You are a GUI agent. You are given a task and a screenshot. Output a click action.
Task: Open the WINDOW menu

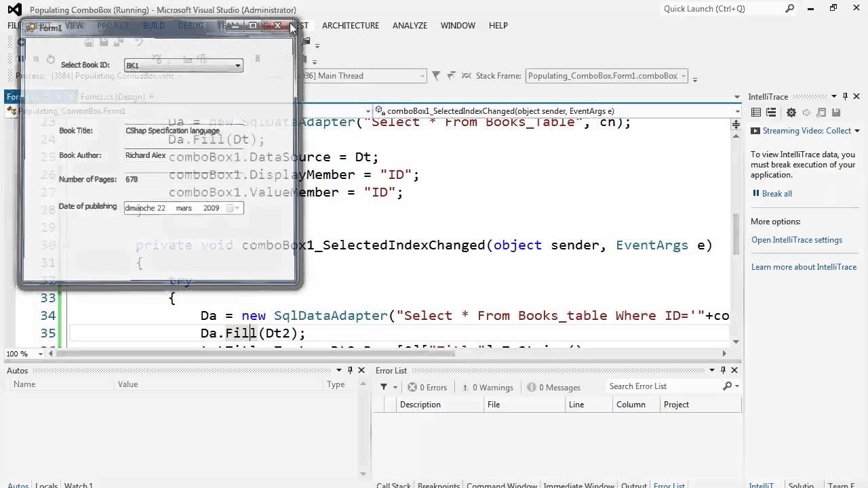[x=458, y=25]
